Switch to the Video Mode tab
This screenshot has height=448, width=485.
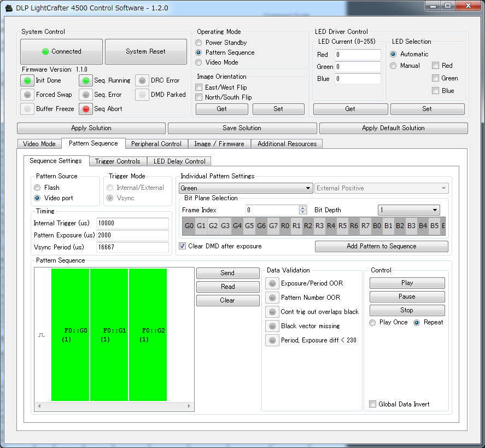tap(39, 144)
